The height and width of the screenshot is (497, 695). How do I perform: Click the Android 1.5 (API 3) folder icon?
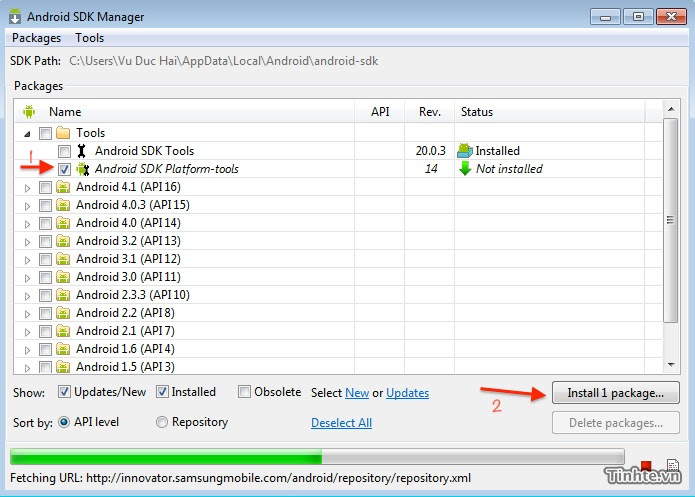tap(63, 367)
